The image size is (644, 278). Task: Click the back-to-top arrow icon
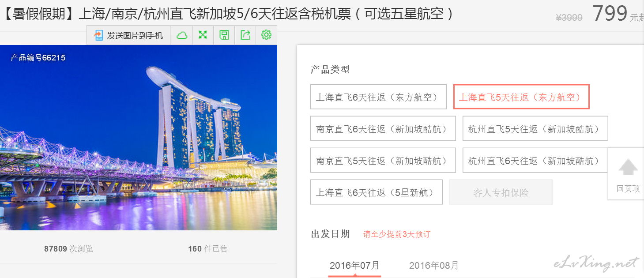click(628, 168)
